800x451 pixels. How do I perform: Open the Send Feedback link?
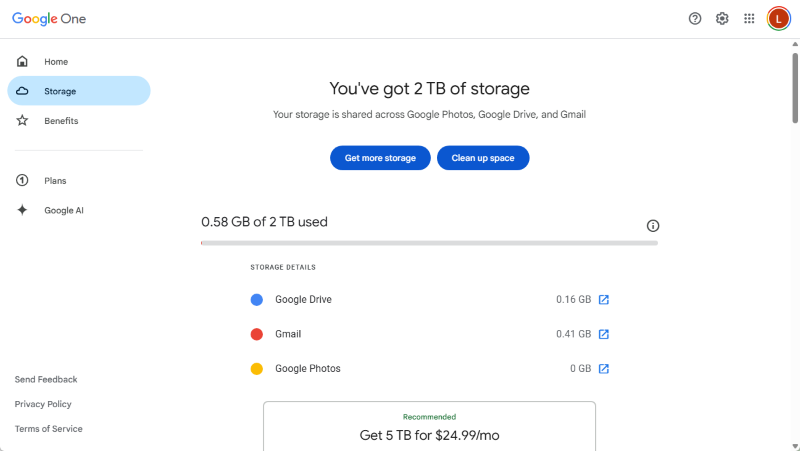(46, 380)
